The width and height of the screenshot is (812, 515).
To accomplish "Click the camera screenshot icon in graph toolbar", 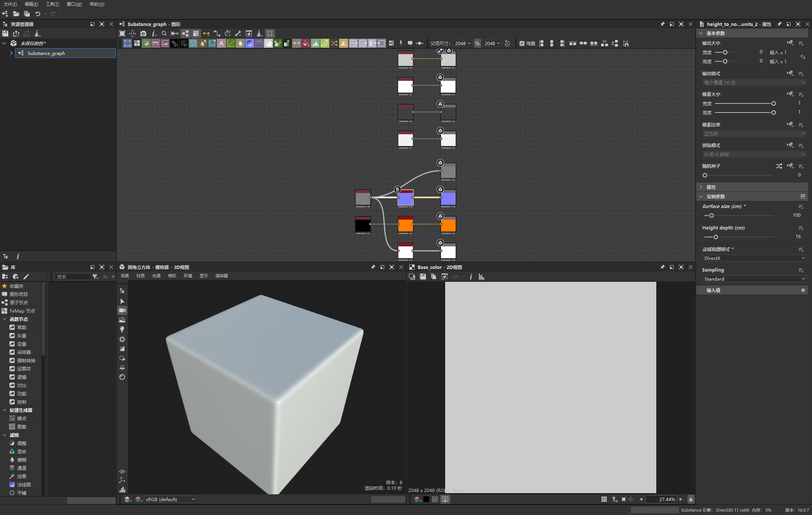I will (143, 33).
